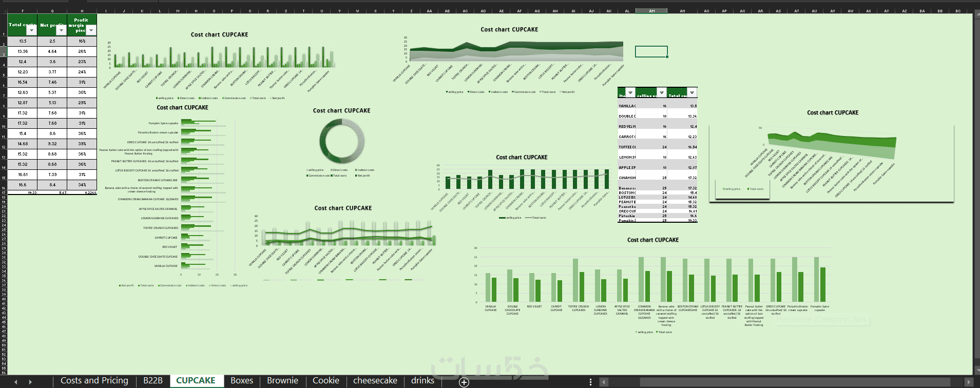980x388 pixels.
Task: Click the title of the line-over-columns chart
Action: tap(343, 208)
